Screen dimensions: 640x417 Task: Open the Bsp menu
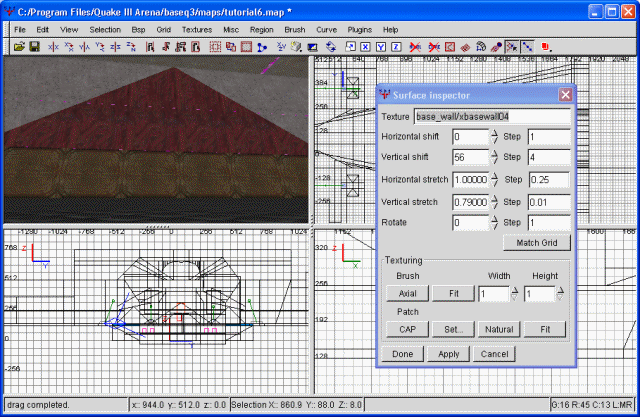(x=138, y=30)
